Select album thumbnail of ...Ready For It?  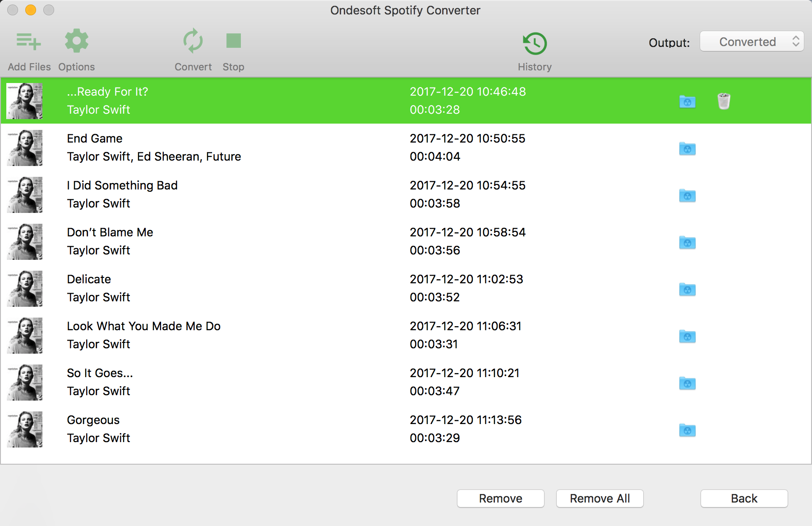point(25,101)
